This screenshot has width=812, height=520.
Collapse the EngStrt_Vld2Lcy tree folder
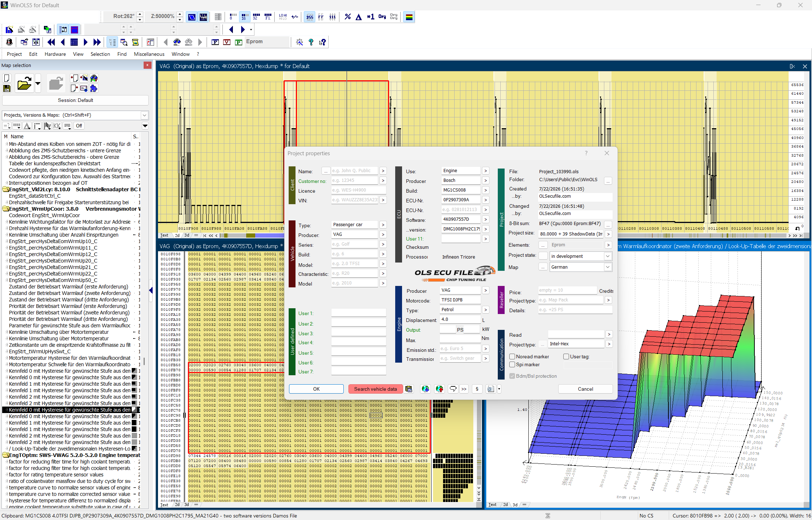5,189
